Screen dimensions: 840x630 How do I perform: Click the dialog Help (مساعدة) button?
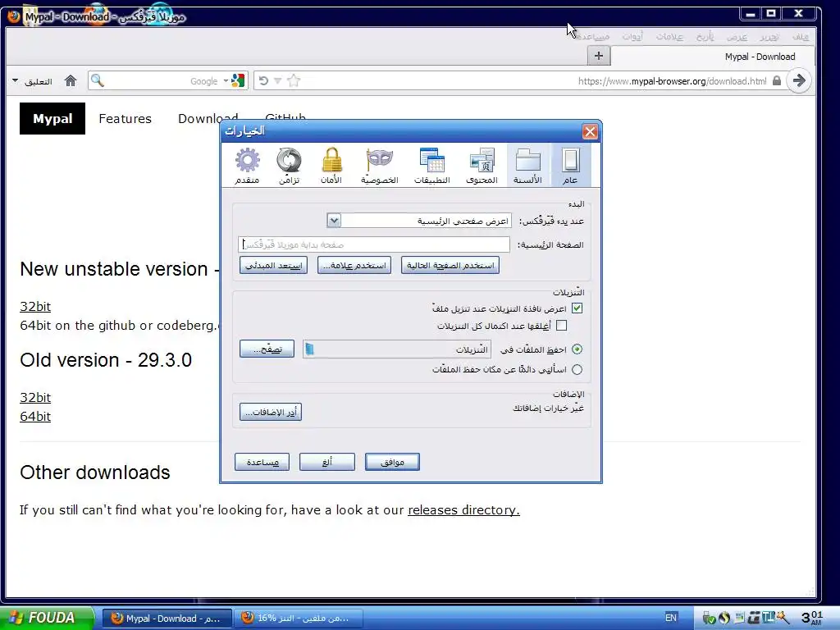262,462
